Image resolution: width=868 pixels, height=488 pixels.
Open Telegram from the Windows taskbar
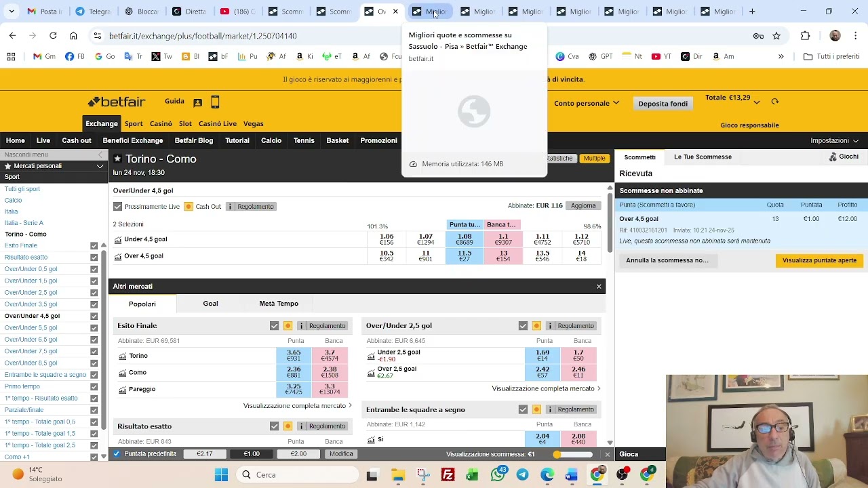pyautogui.click(x=522, y=474)
